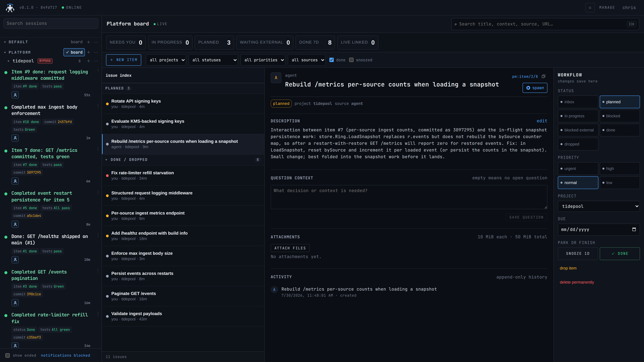Click the ATTACH FILES button
This screenshot has height=362, width=644.
click(290, 248)
